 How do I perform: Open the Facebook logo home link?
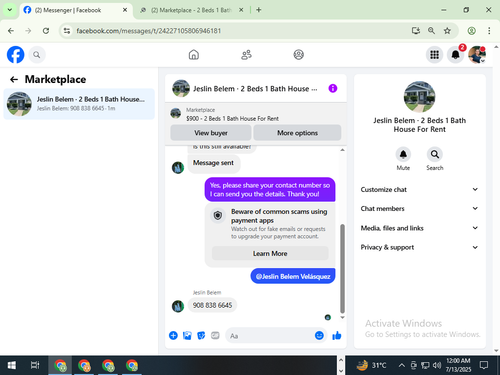(16, 55)
